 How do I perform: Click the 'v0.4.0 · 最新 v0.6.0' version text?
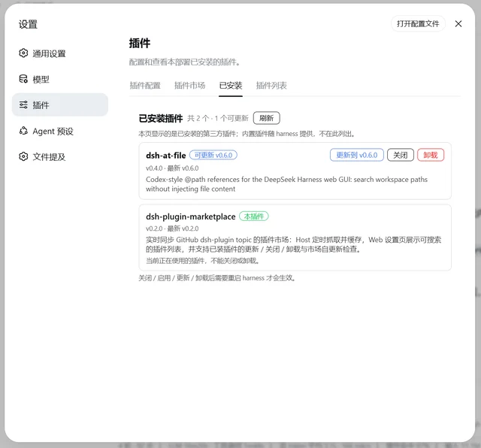[172, 168]
